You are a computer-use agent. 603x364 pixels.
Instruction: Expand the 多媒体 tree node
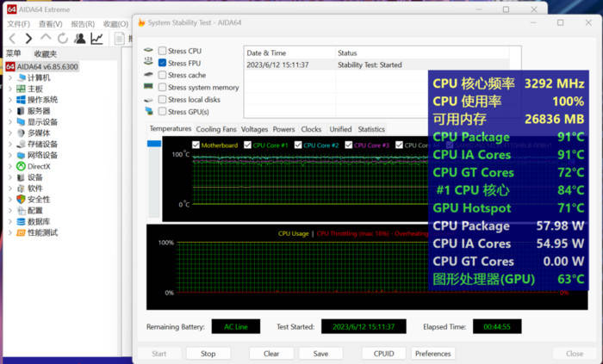tap(10, 133)
